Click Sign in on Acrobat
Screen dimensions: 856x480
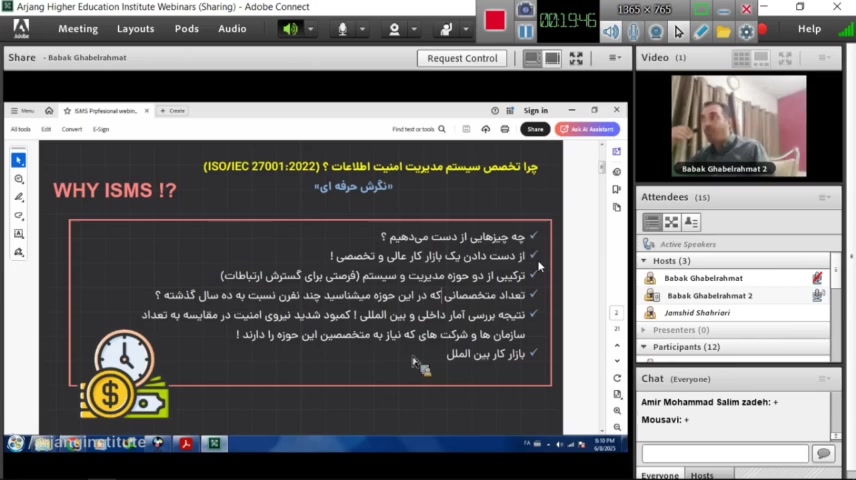[536, 111]
